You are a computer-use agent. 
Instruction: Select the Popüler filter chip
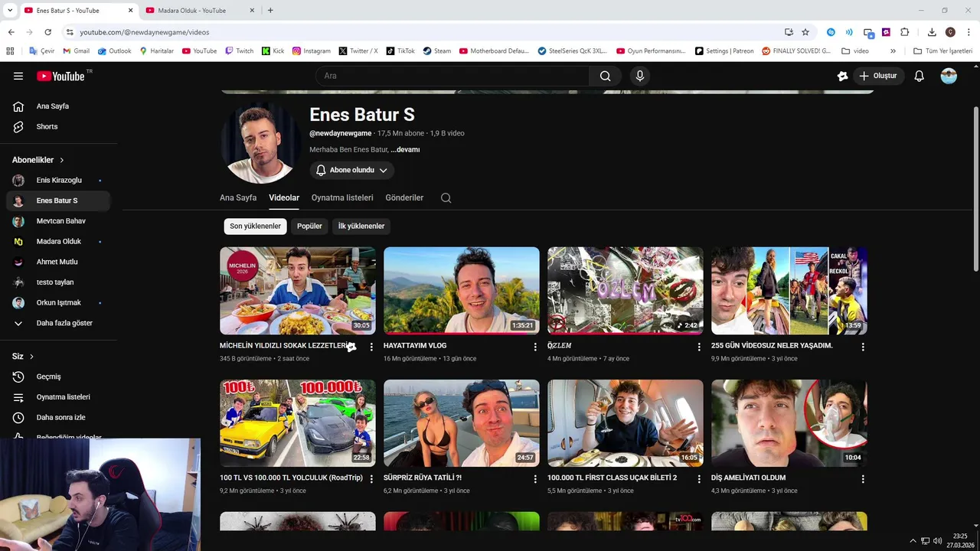[x=309, y=227]
